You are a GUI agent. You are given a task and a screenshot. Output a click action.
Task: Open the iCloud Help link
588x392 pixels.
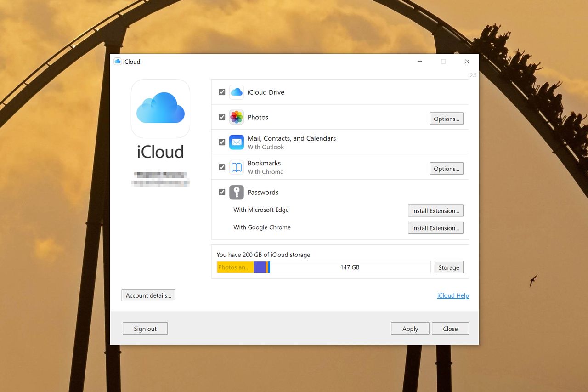pos(453,295)
